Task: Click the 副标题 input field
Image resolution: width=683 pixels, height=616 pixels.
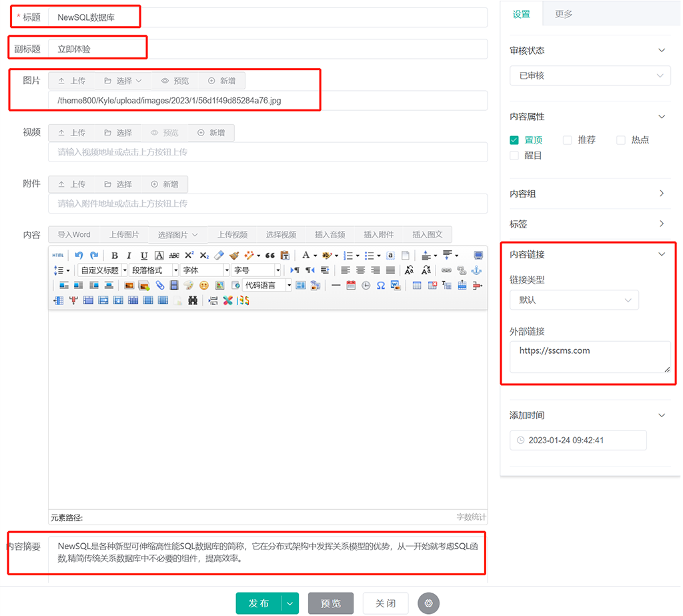Action: click(x=267, y=49)
